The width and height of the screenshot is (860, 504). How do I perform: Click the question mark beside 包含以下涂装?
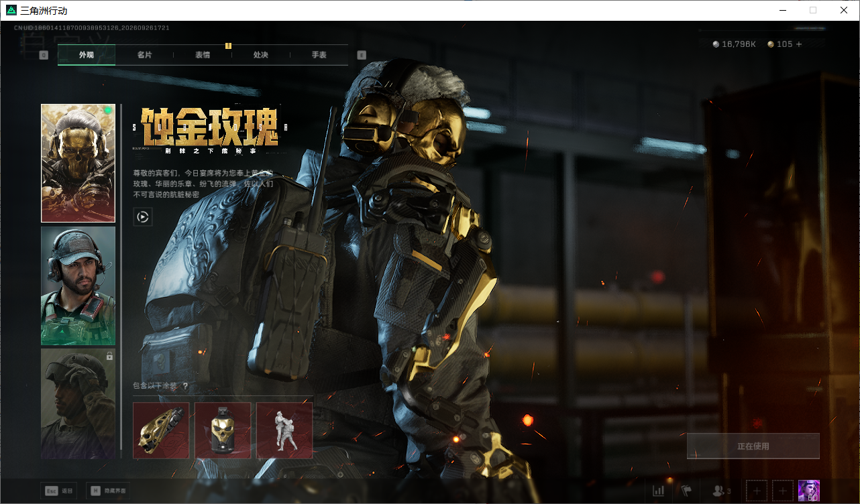coord(185,386)
